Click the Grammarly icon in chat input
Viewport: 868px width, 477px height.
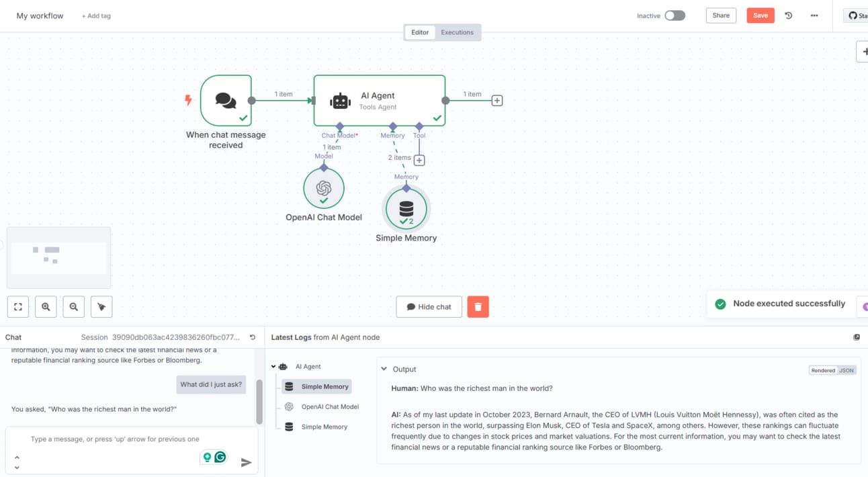pos(220,457)
